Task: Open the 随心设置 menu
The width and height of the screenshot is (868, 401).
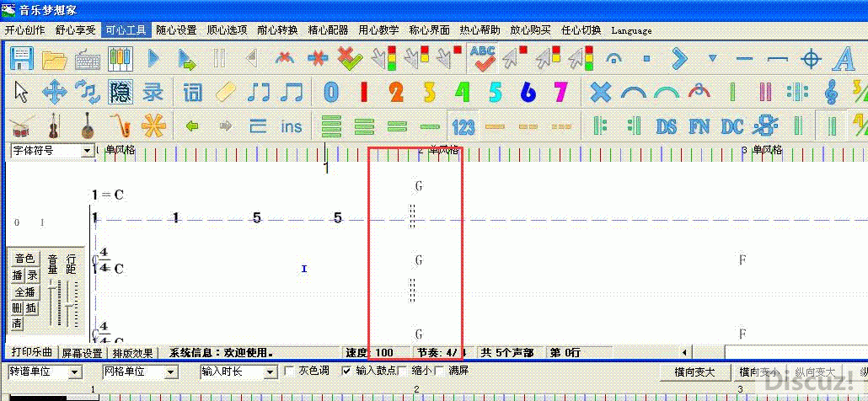Action: click(x=176, y=29)
